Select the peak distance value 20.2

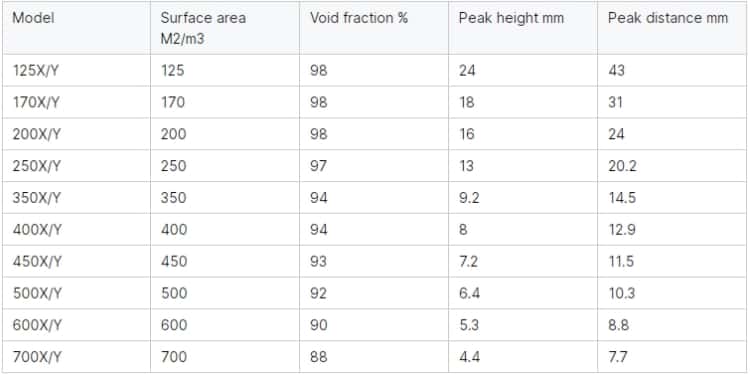click(x=622, y=166)
